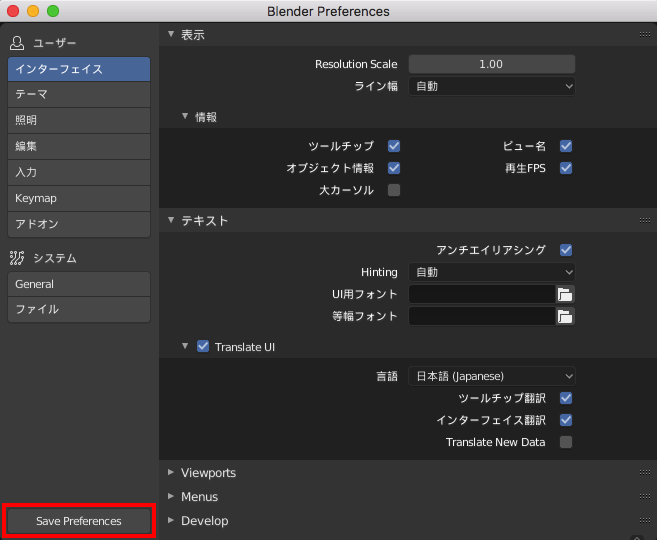Open the 言語 language dropdown
Viewport: 657px width, 540px height.
(492, 376)
